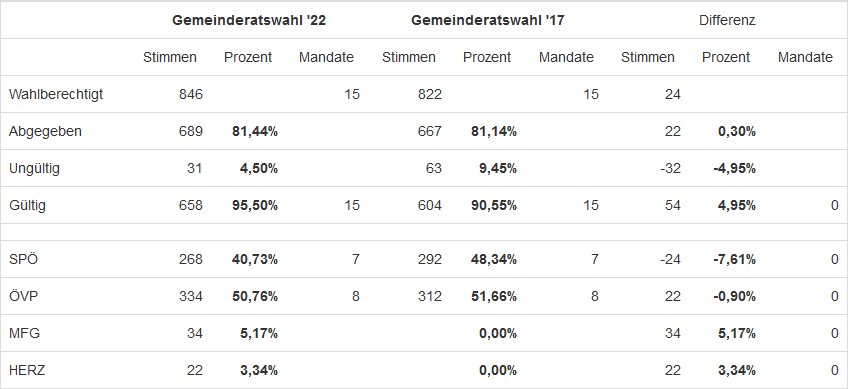Click the 5,17% MFG difference percentage
The image size is (848, 389).
pyautogui.click(x=737, y=333)
